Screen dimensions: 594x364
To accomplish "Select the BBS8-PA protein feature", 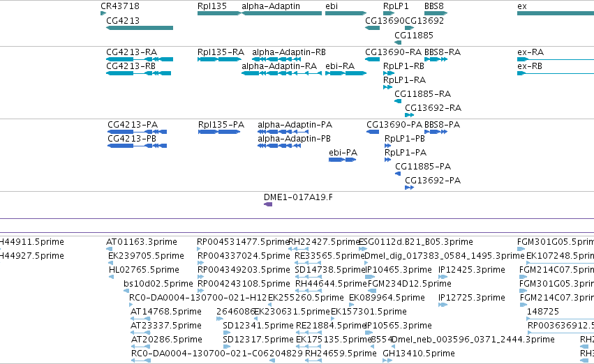I will coord(436,132).
